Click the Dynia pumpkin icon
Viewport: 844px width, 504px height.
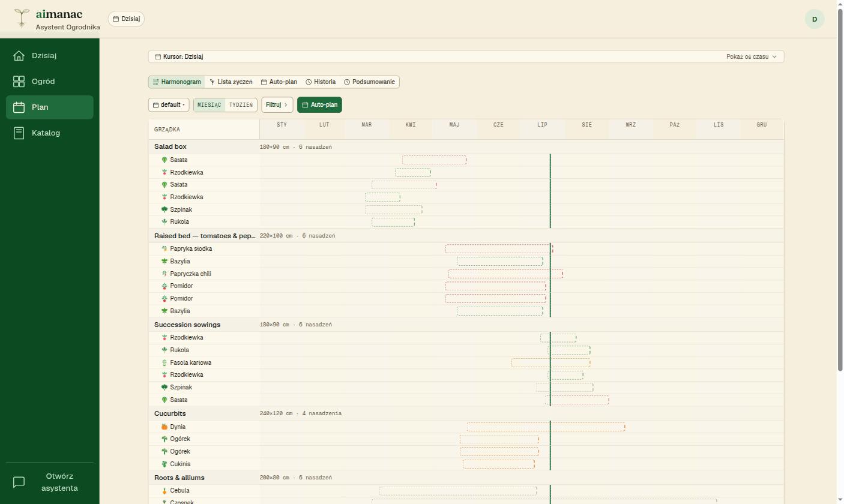pos(164,427)
